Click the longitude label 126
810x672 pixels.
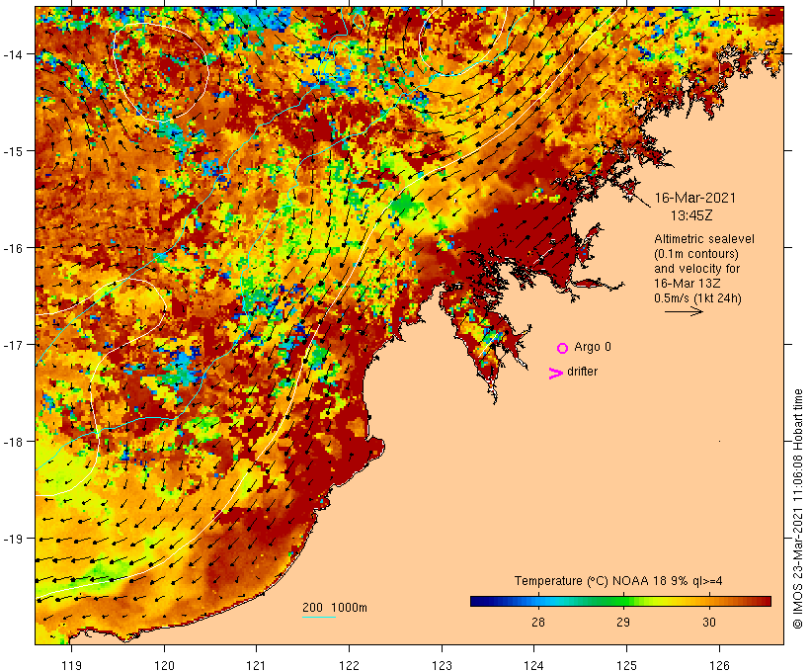click(x=719, y=665)
